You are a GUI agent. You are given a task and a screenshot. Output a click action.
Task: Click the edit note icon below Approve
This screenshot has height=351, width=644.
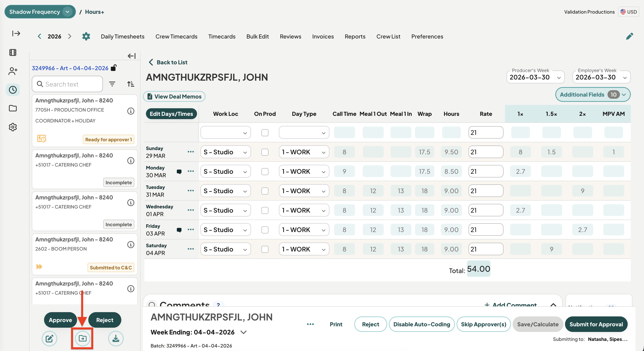coord(49,339)
